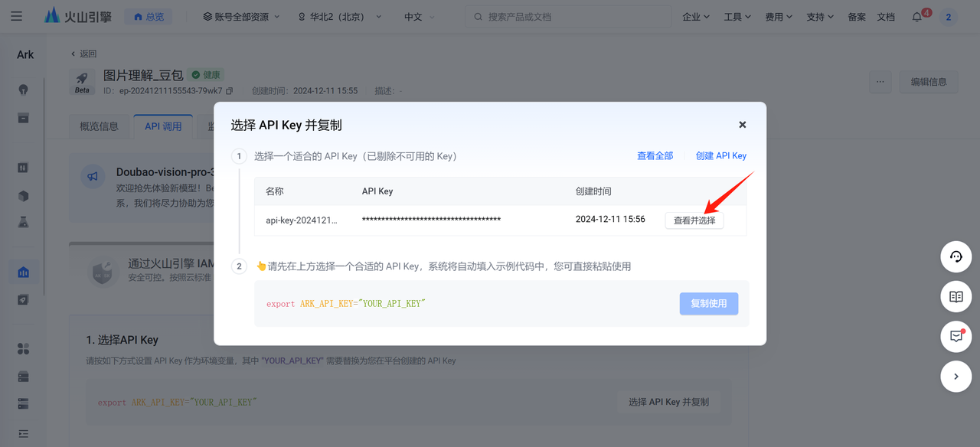The height and width of the screenshot is (447, 980).
Task: Open the hamburger menu at top left
Action: pyautogui.click(x=17, y=16)
